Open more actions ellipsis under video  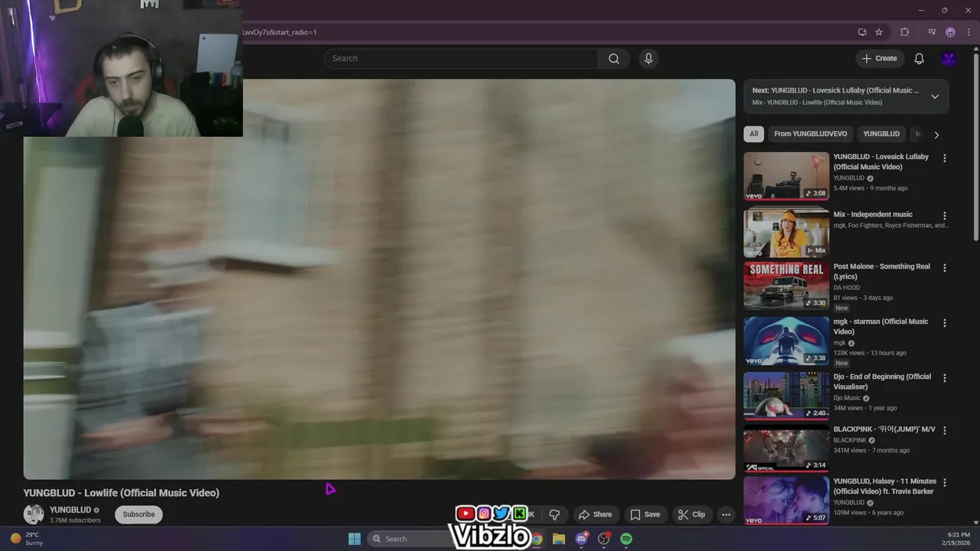(x=726, y=514)
